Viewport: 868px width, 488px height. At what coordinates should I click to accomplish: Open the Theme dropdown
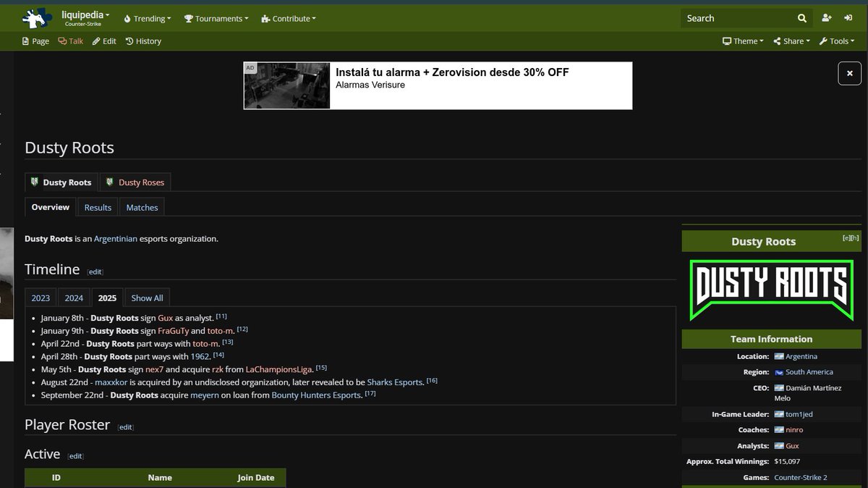coord(743,41)
